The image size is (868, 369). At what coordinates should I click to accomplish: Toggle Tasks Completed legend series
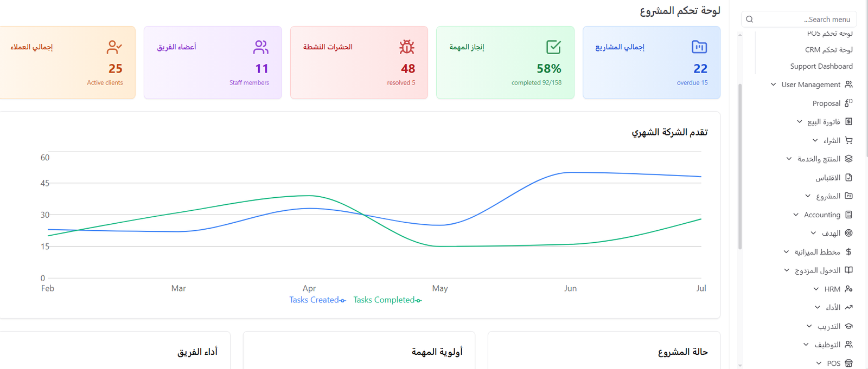[387, 300]
